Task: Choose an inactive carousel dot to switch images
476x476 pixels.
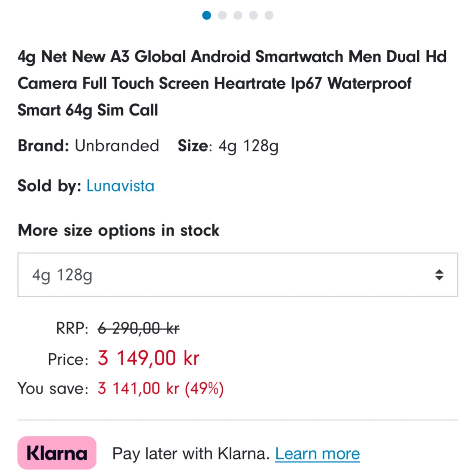Action: [222, 15]
